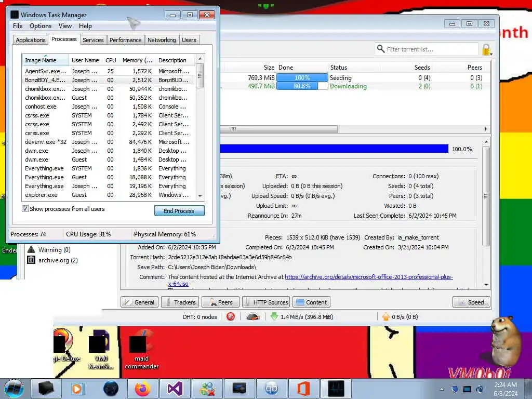Select the archive.org (2) tracker filter

52,260
